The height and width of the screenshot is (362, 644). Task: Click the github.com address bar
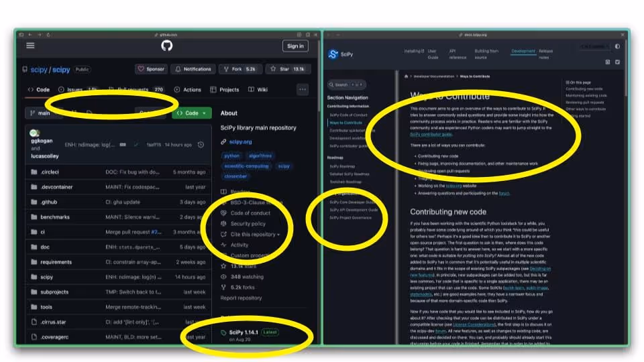(166, 35)
